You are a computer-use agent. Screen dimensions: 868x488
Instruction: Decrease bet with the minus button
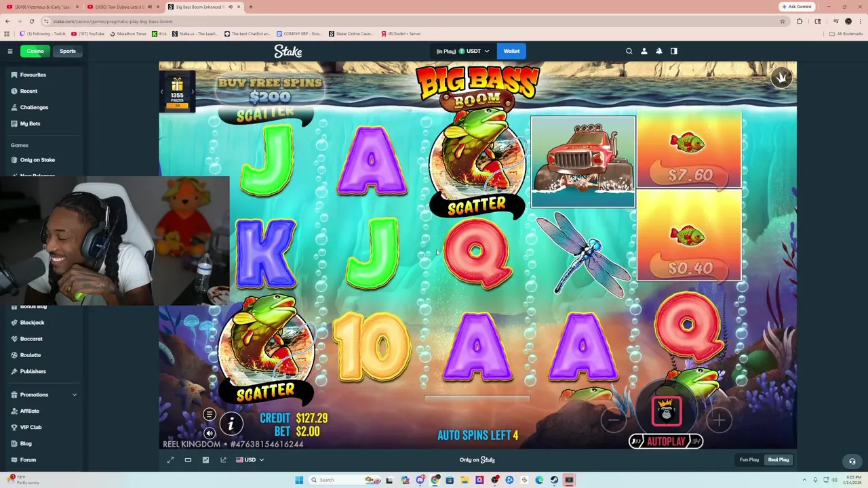(614, 420)
